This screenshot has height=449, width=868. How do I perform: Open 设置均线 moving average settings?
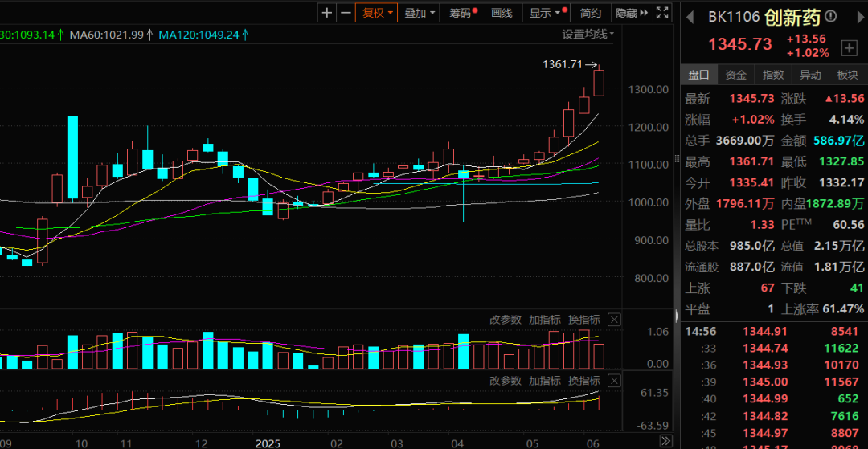588,34
